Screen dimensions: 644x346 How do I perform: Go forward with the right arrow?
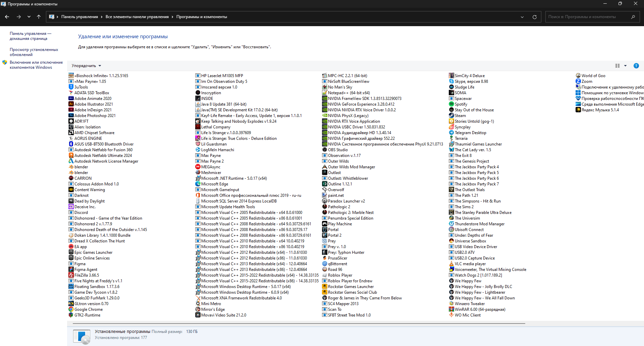(19, 17)
